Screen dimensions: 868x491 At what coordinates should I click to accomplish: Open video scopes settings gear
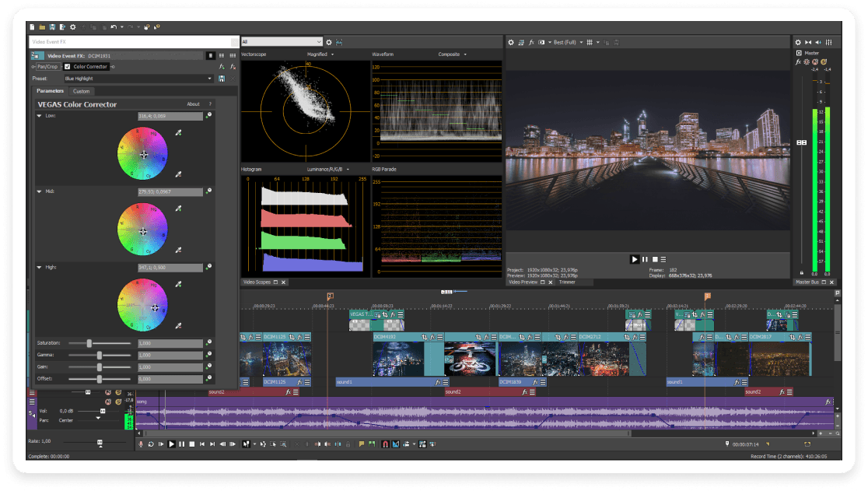click(x=329, y=42)
